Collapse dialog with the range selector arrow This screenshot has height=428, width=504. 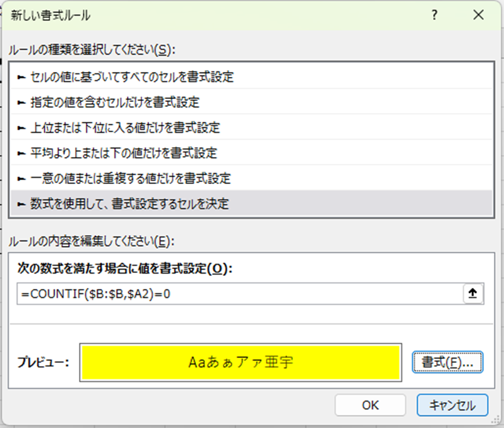(473, 294)
